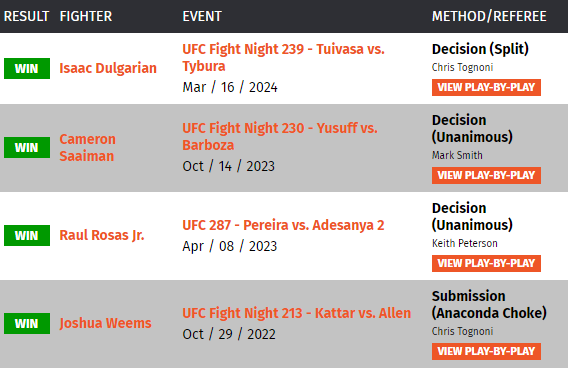
Task: Click WIN badge next to Cameron Saaiman
Action: tap(27, 147)
